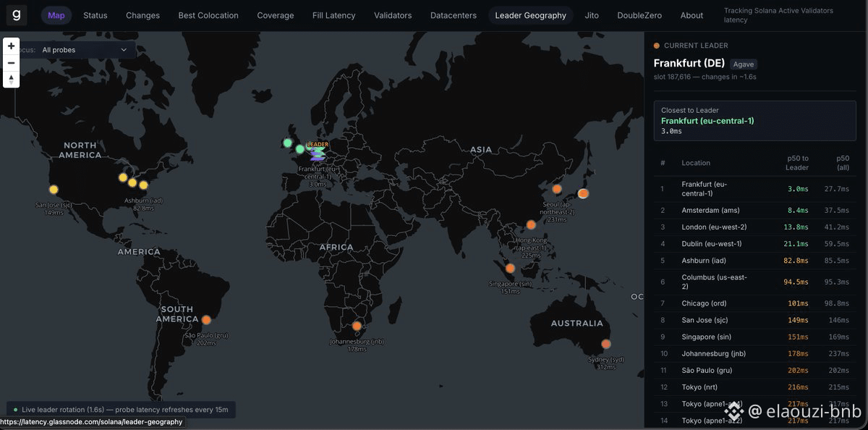
Task: Click the Frankfurt (DE) current leader heading
Action: pyautogui.click(x=689, y=63)
